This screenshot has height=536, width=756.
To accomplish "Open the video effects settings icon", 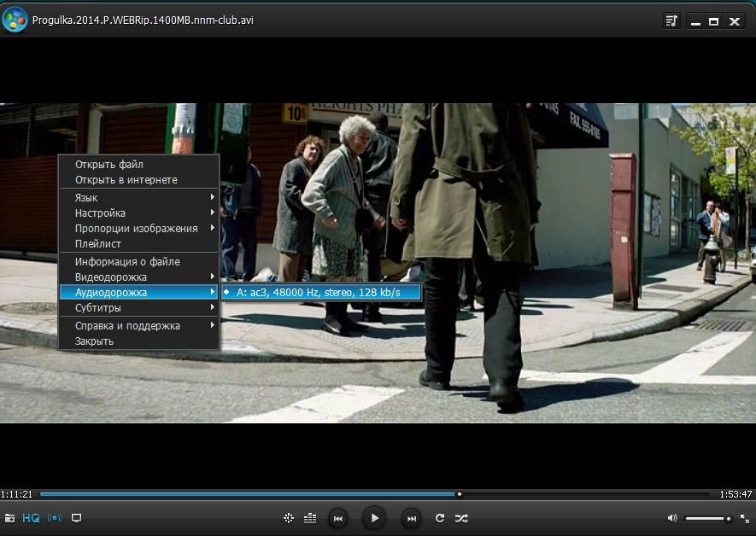I will point(289,518).
